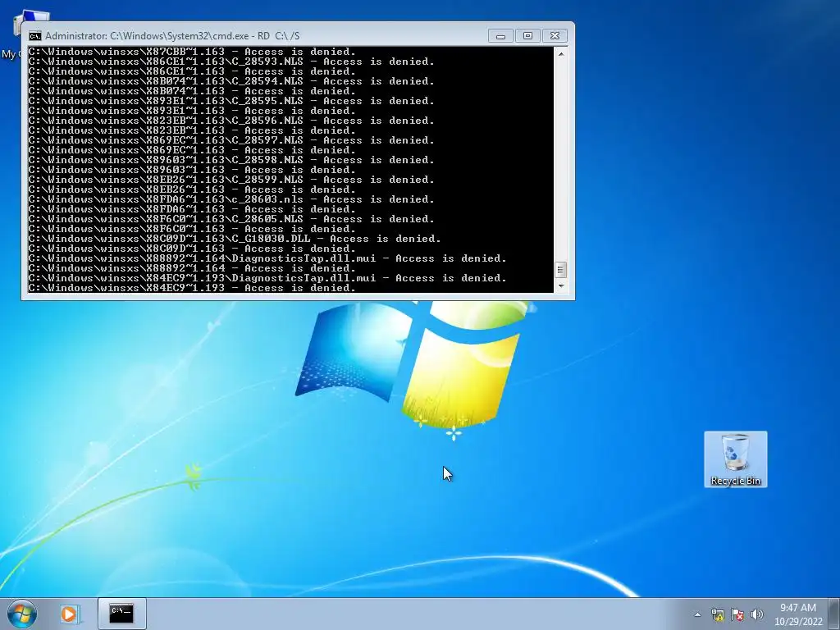Screen dimensions: 840x630
Task: Click the line containing C_28597.NLS
Action: click(231, 140)
